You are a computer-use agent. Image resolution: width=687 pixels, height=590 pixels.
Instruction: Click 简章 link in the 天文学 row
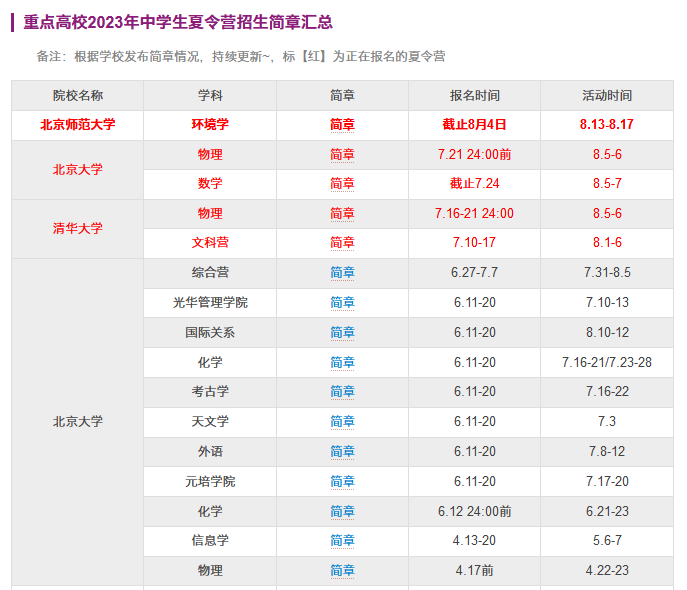(342, 422)
